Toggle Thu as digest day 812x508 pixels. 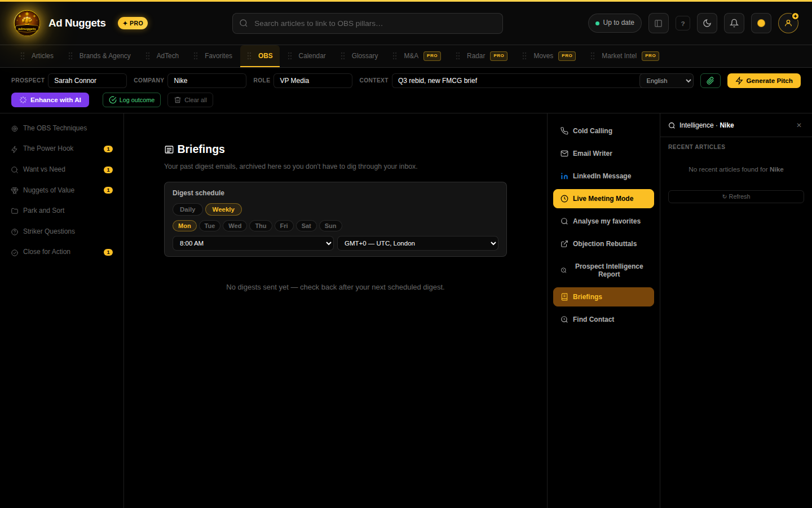[261, 226]
